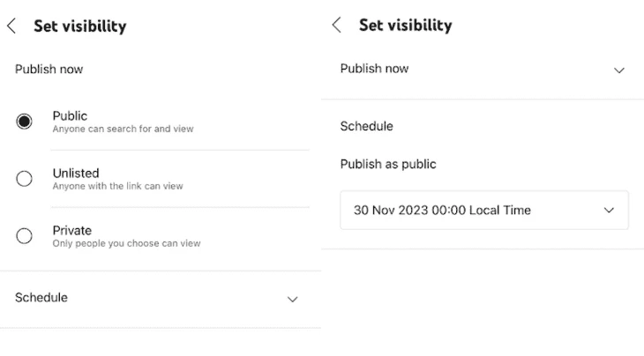Click 'Anyone can search for and view' description

click(x=123, y=129)
